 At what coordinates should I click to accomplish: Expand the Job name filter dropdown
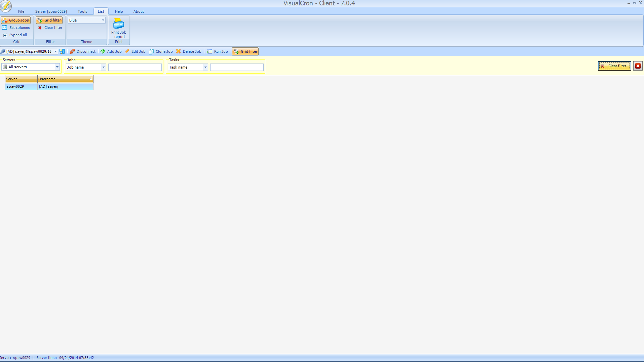click(x=104, y=67)
